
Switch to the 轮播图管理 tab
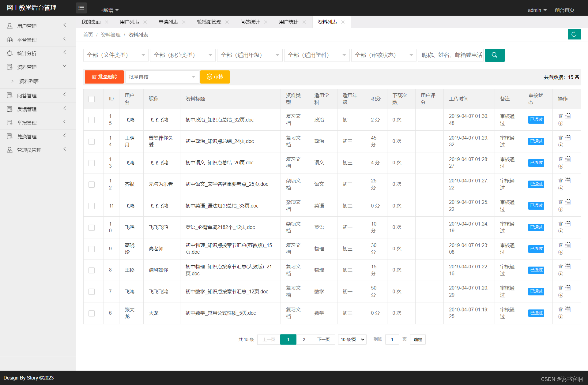click(x=209, y=22)
